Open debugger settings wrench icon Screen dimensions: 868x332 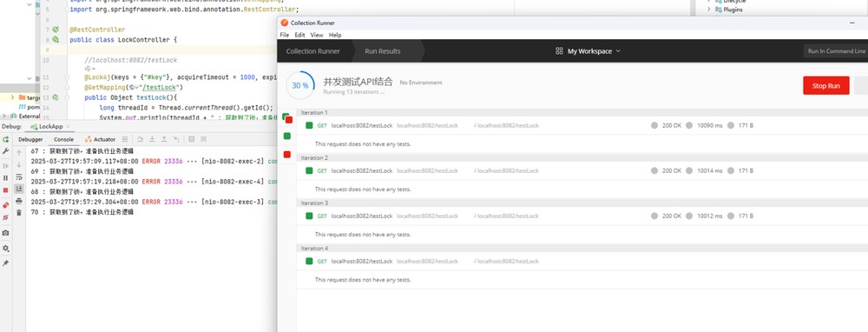pos(5,150)
